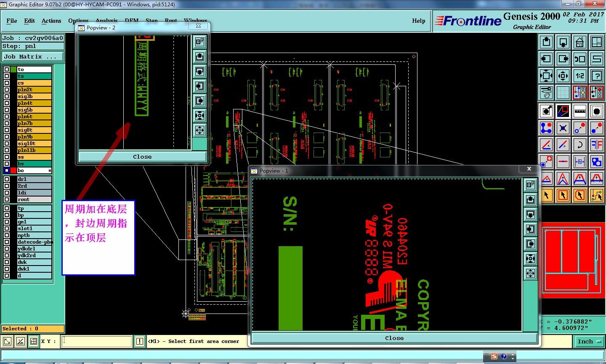Screen dimensions: 606x364
Task: Click the XY coordinate window icon
Action: click(597, 42)
